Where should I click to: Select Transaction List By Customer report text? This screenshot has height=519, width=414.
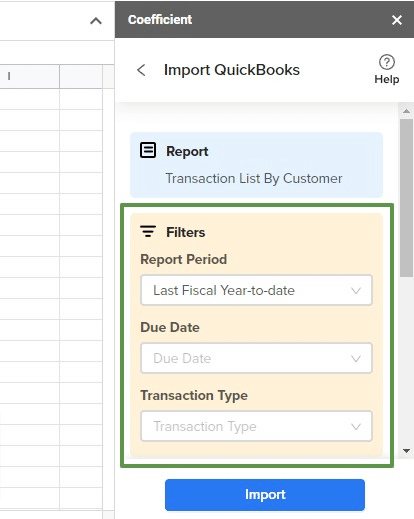click(254, 179)
